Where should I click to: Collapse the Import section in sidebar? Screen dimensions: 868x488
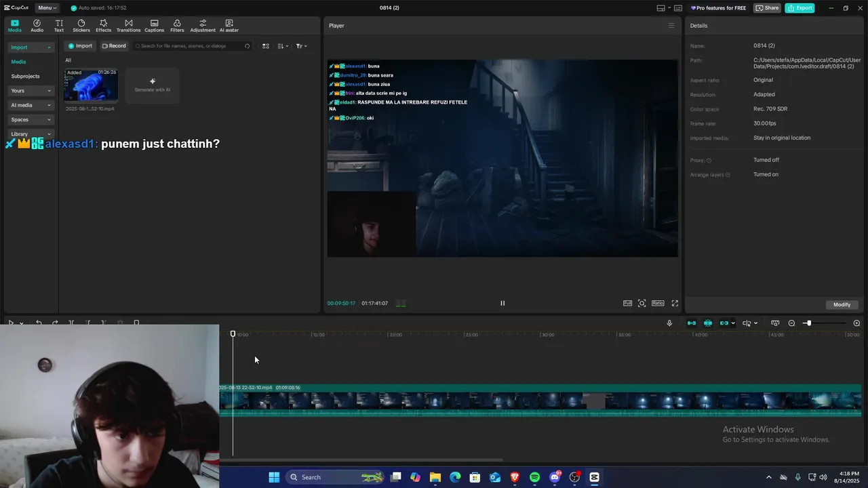tap(31, 47)
